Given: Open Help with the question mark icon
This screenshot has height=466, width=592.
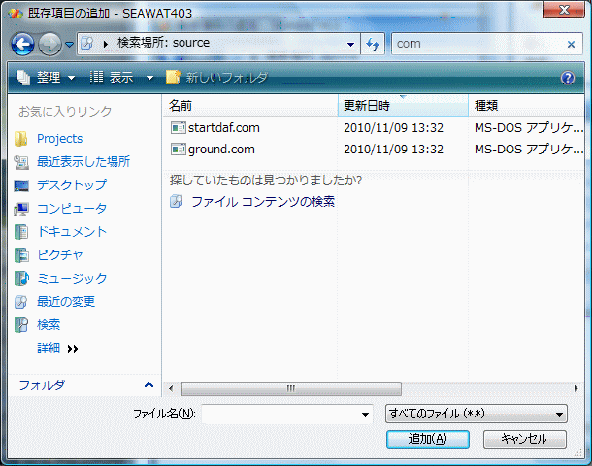Looking at the screenshot, I should pyautogui.click(x=568, y=78).
